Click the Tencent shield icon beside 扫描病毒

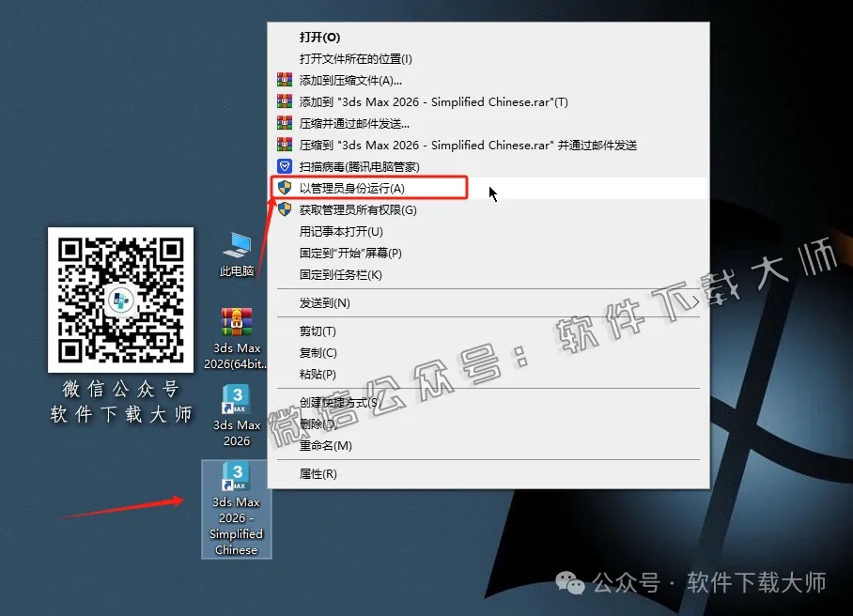pyautogui.click(x=285, y=166)
